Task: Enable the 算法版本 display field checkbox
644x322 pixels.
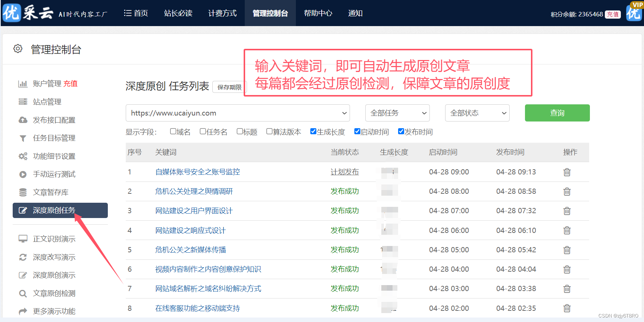Action: click(269, 131)
